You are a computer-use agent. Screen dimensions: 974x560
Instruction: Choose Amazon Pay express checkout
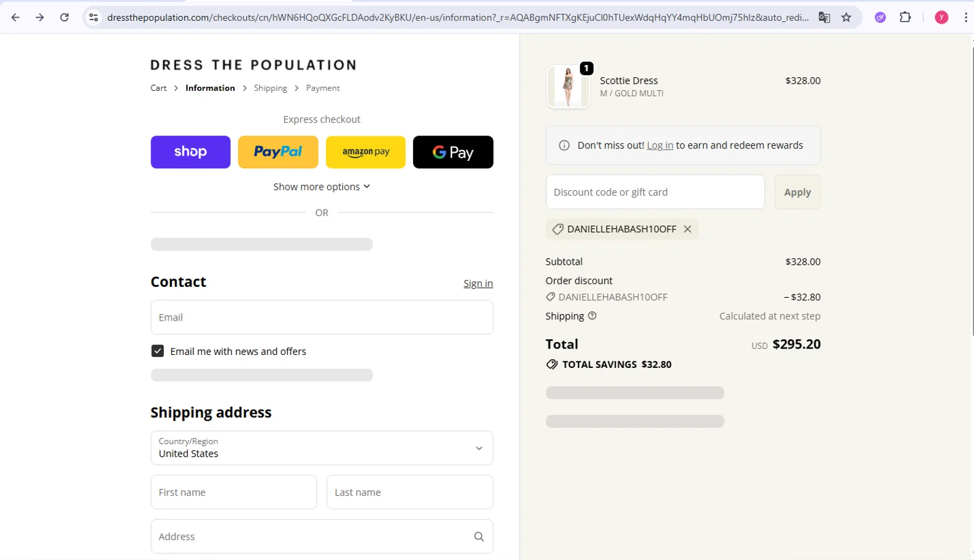(366, 152)
